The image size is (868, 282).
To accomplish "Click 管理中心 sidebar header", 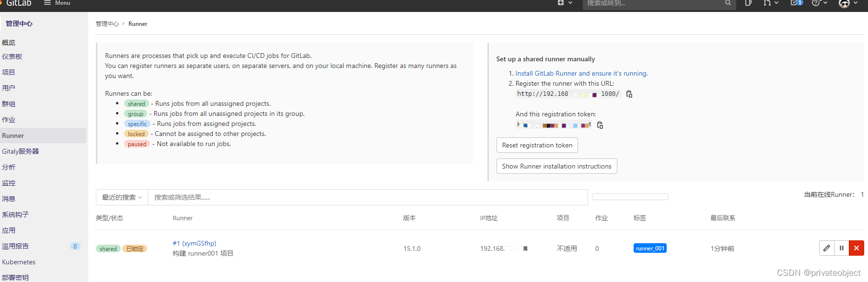I will (19, 23).
